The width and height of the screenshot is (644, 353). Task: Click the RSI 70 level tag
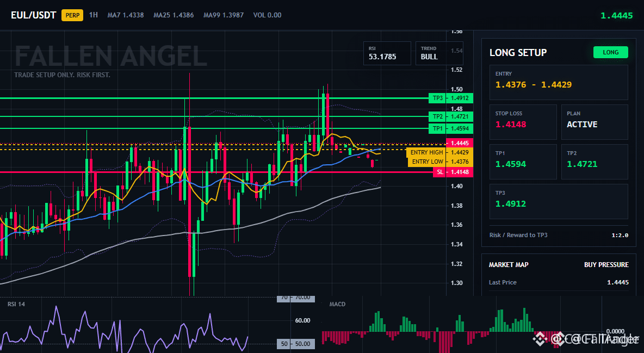coord(296,298)
